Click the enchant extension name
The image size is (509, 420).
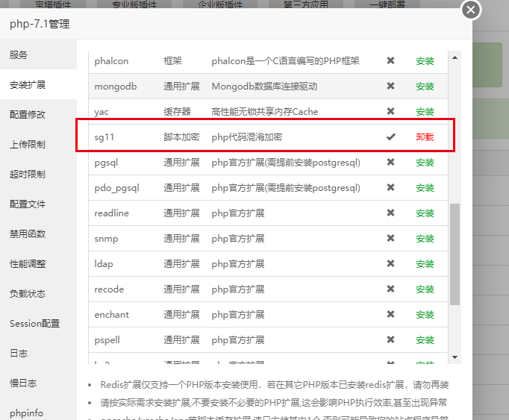112,315
